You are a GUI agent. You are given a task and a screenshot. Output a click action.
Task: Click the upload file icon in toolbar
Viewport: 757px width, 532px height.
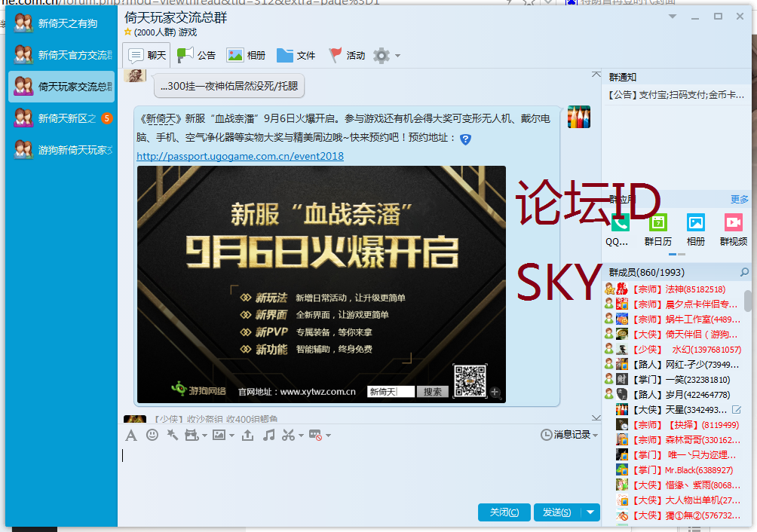pyautogui.click(x=247, y=435)
